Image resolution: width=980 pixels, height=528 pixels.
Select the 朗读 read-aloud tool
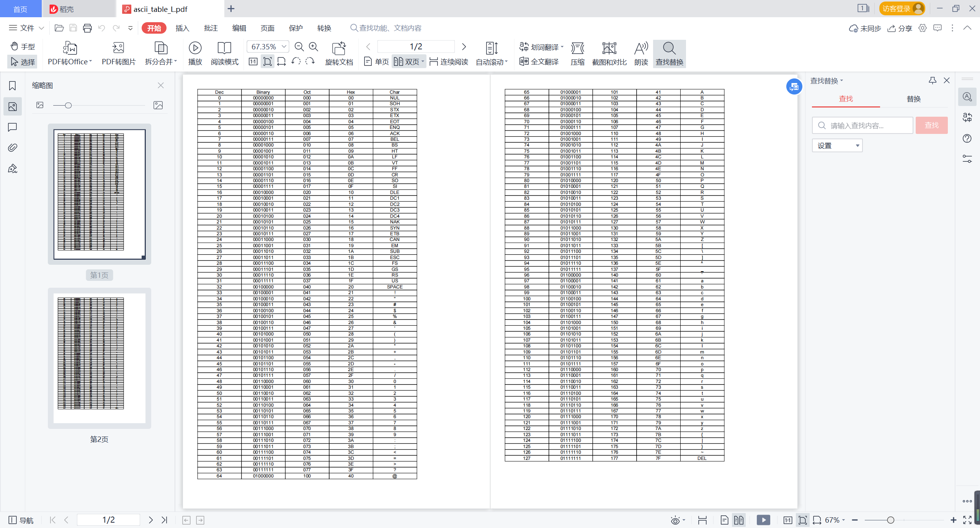click(x=640, y=53)
